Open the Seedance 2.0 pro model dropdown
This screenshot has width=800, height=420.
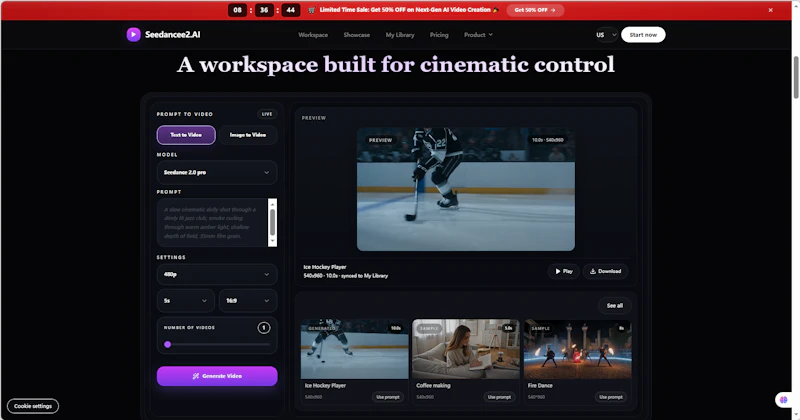pos(217,172)
